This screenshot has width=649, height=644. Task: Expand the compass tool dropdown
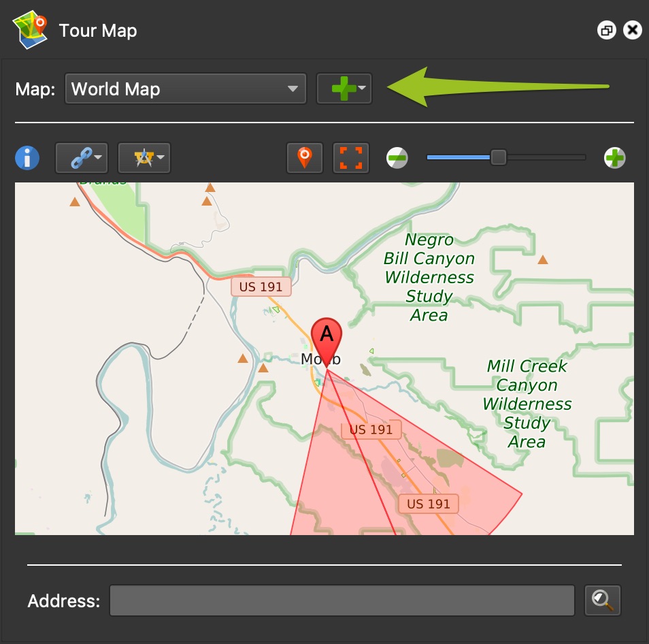[144, 158]
